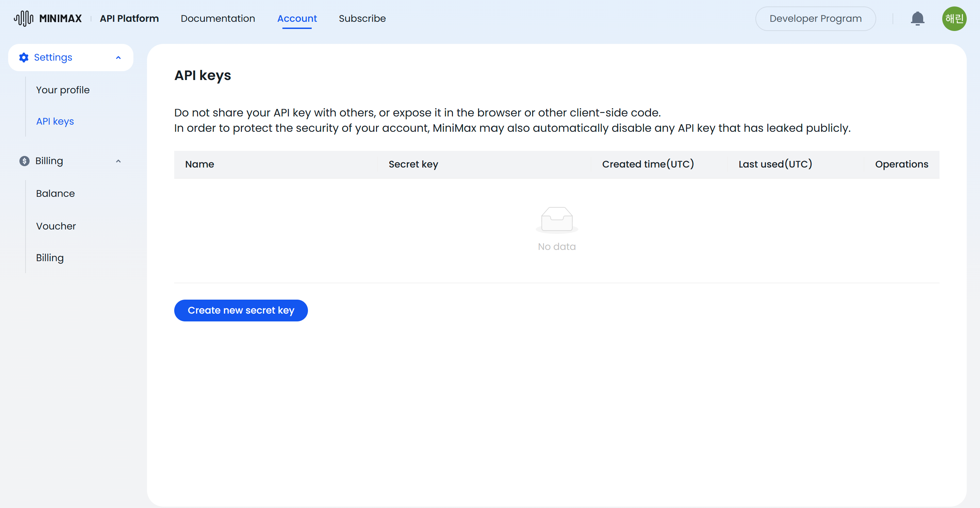The width and height of the screenshot is (980, 508).
Task: Open the Balance page
Action: (55, 193)
